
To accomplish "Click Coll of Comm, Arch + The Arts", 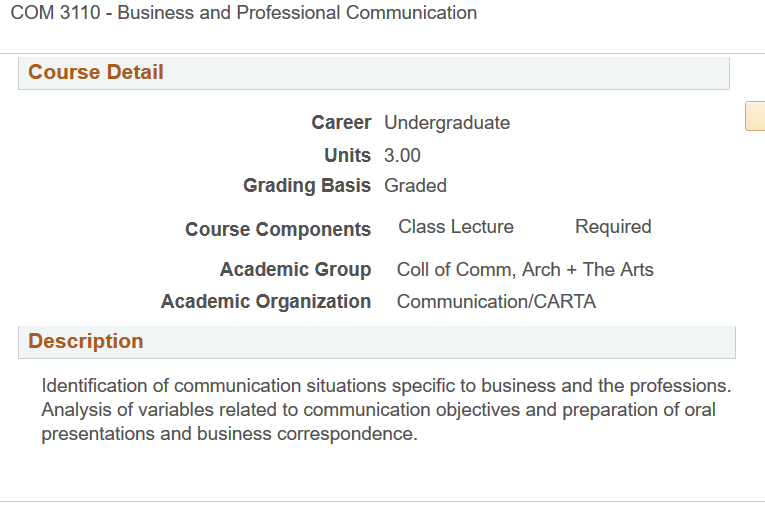I will 525,270.
